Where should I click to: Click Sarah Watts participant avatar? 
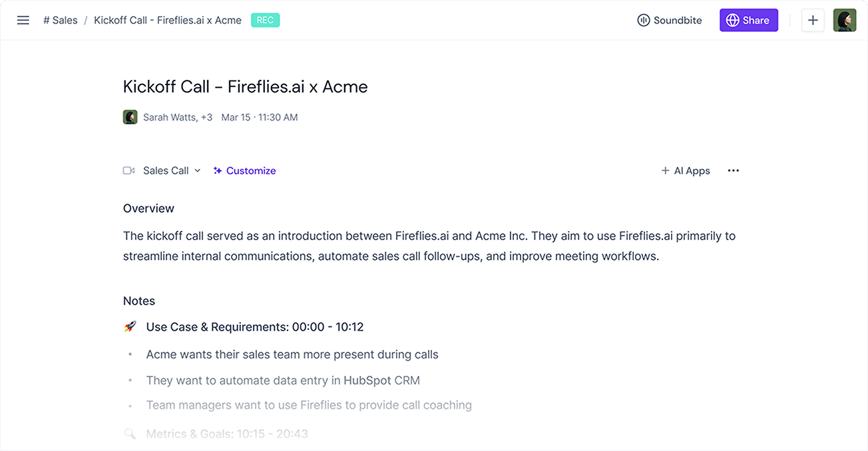130,117
